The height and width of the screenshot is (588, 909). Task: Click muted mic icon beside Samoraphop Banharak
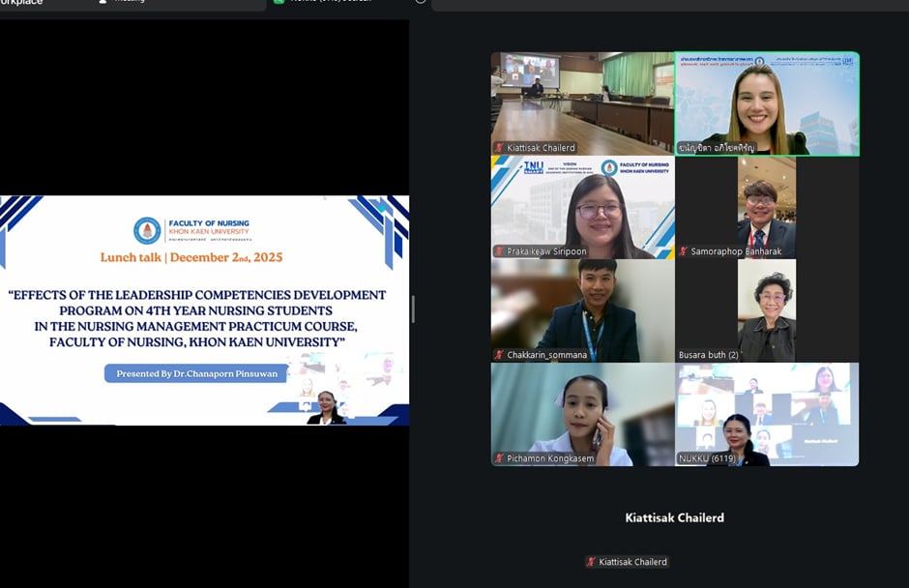point(683,251)
